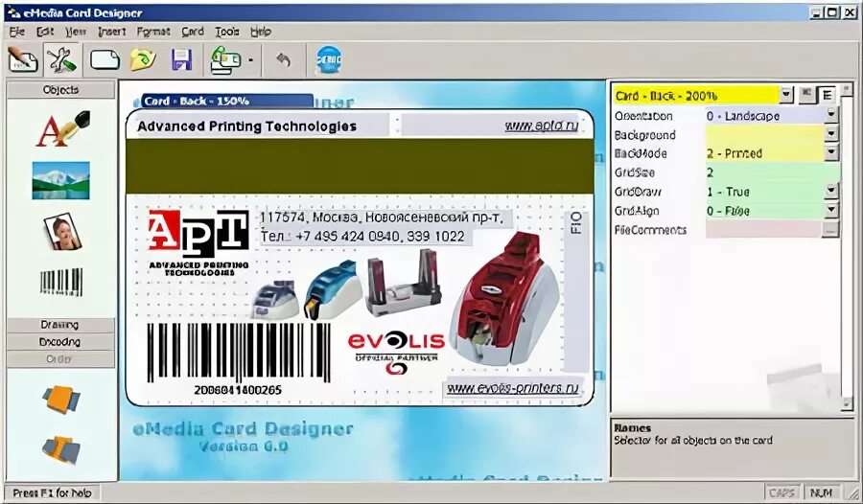
Task: Select the Evolis official partner logo
Action: click(x=396, y=353)
